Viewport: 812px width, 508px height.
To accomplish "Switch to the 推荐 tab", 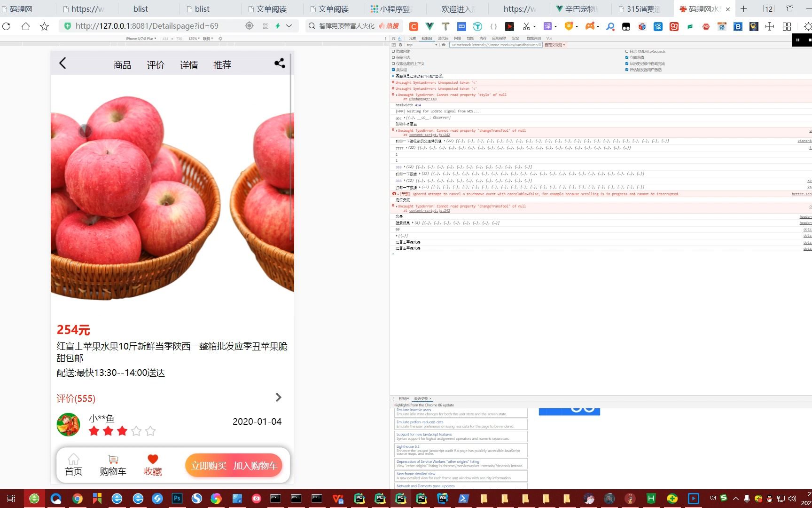I will (222, 65).
